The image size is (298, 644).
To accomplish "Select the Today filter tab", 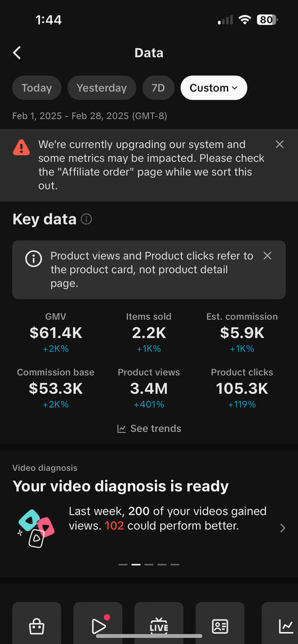I will [x=37, y=88].
